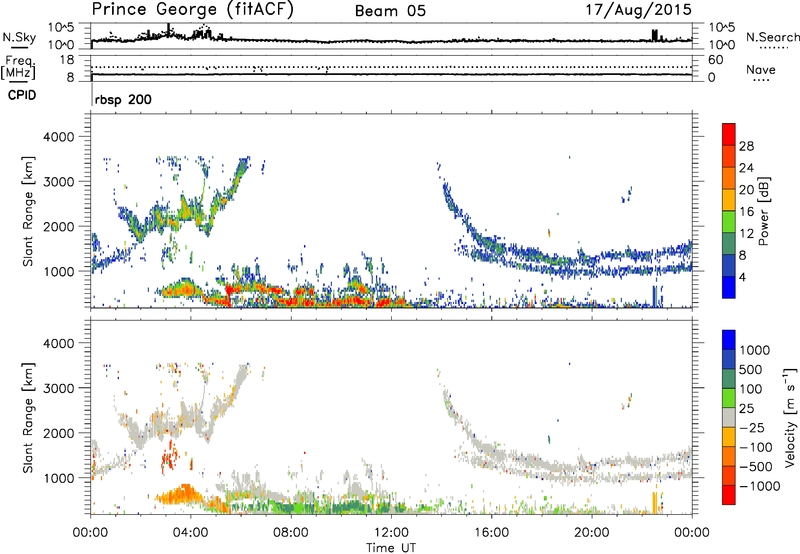Click the "04:00" time axis tick label
Screen dimensions: 800x554
(x=191, y=533)
